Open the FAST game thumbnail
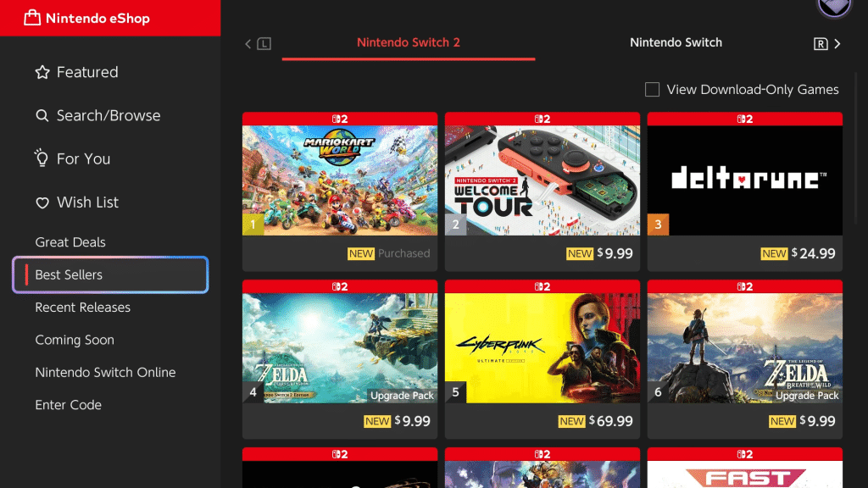Screen dimensions: 868x488 744,474
